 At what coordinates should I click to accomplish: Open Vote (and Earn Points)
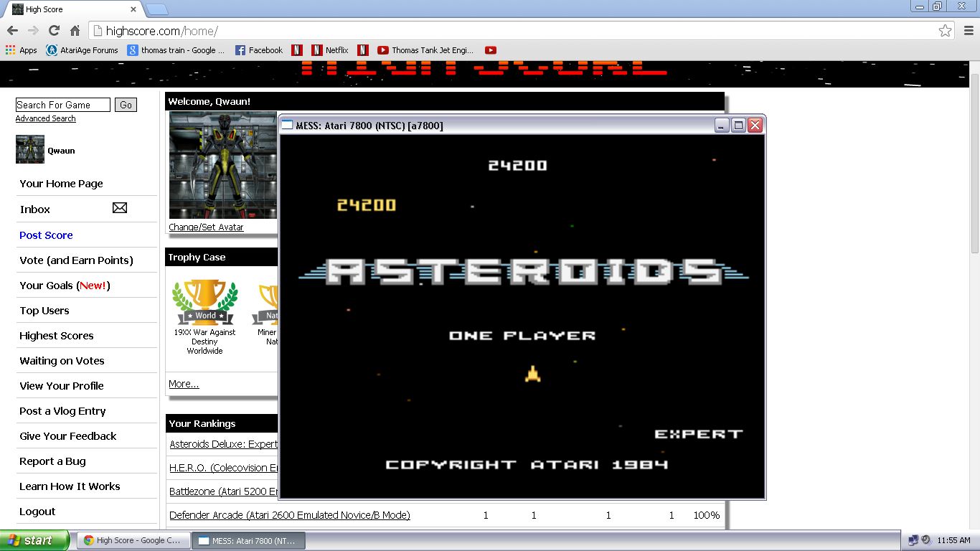pos(77,260)
